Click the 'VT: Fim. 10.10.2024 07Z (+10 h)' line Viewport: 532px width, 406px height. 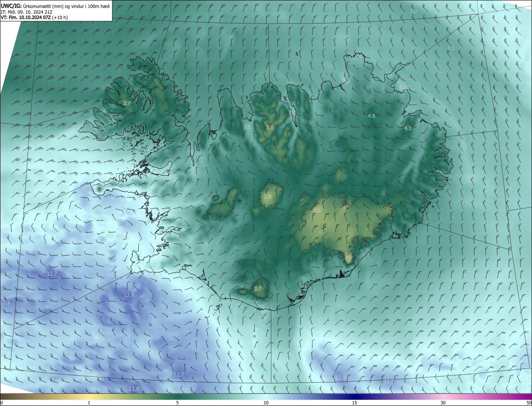coord(34,17)
